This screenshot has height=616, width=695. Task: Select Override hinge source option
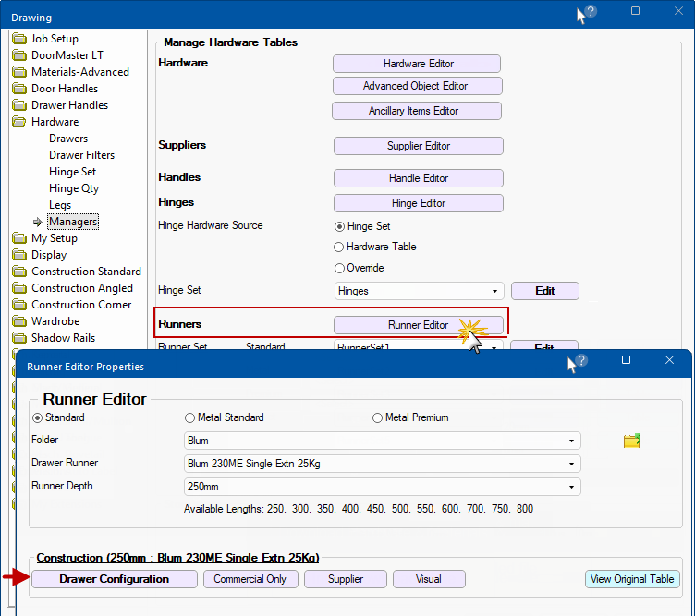pos(339,269)
